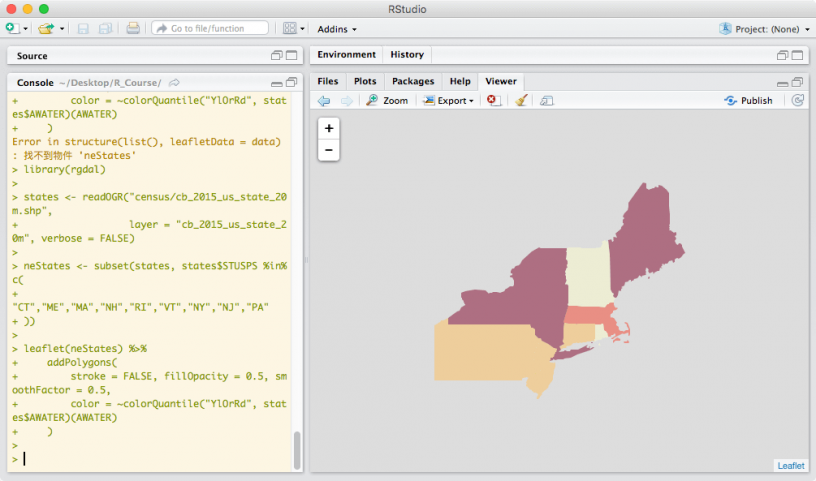Click the Go to file/function field
The image size is (816, 481).
[211, 28]
